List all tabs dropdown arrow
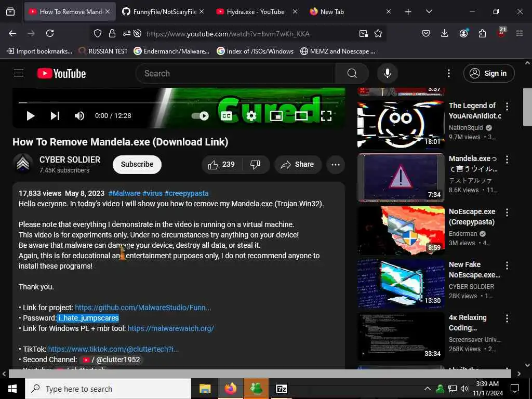Image resolution: width=532 pixels, height=399 pixels. pos(429,12)
